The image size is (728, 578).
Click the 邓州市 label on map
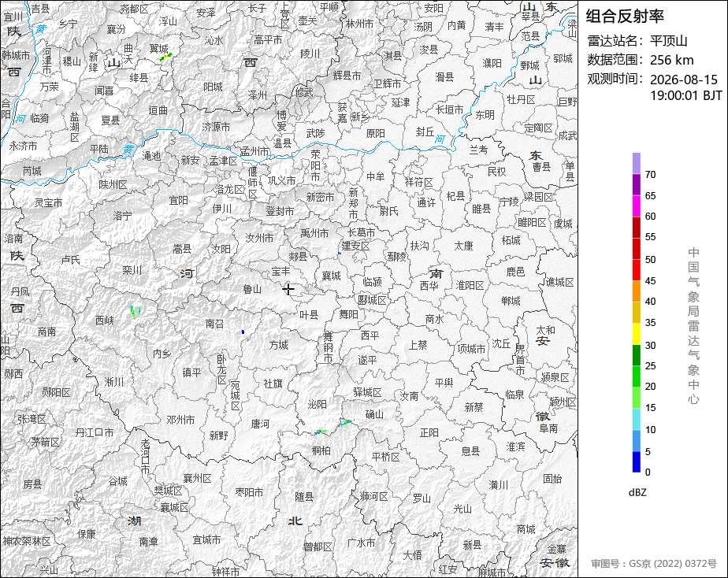(x=180, y=421)
